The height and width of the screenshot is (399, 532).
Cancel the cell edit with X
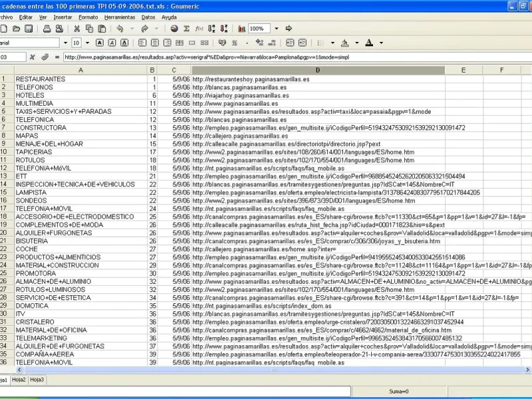click(x=32, y=57)
